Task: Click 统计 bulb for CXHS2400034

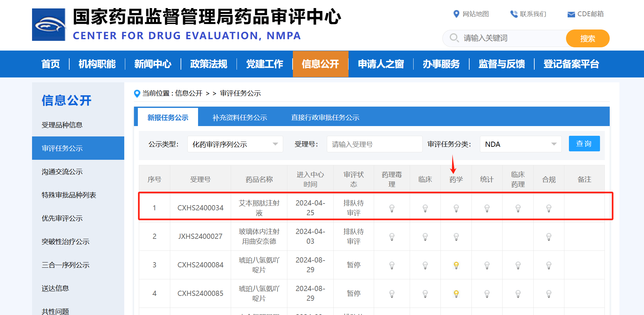Action: pos(487,208)
